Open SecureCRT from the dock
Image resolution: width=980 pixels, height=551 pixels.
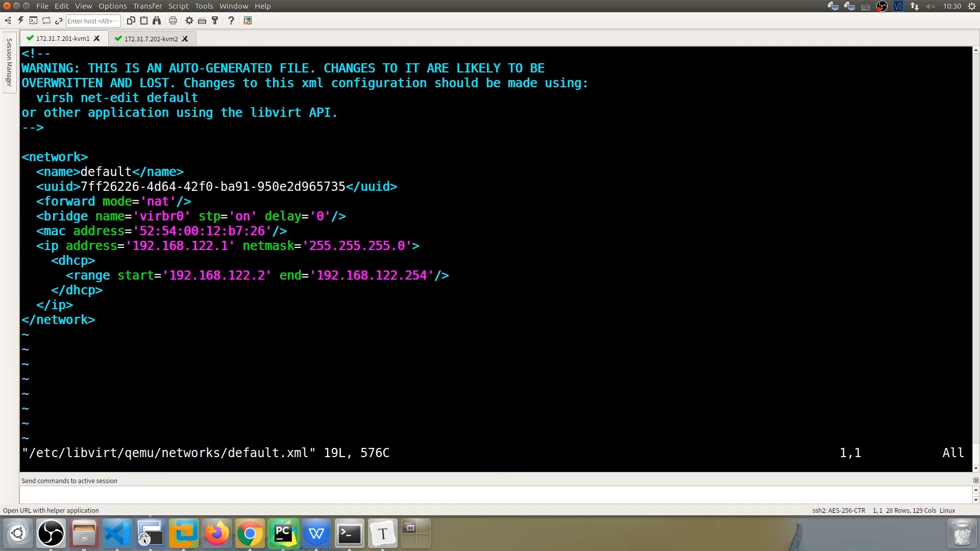point(151,534)
